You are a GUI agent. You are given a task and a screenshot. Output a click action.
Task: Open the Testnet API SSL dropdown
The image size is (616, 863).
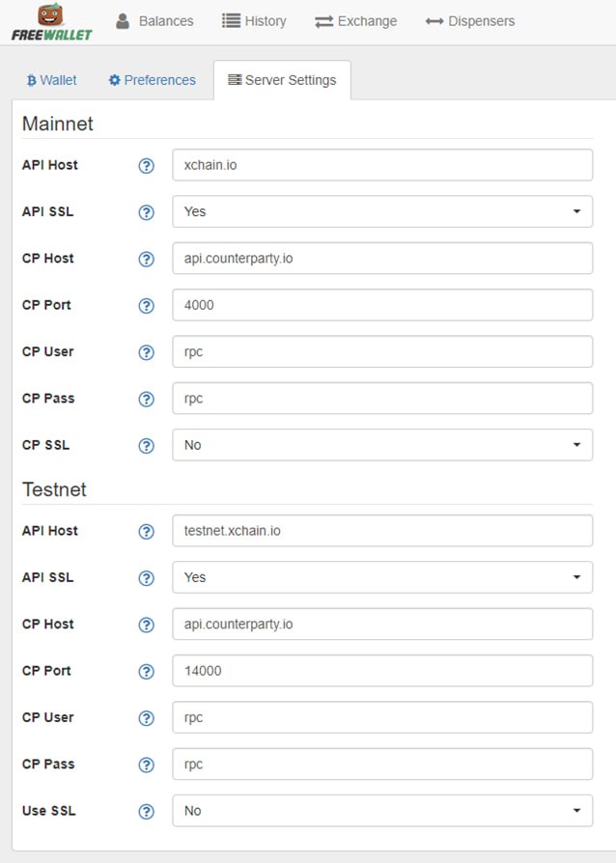(382, 577)
